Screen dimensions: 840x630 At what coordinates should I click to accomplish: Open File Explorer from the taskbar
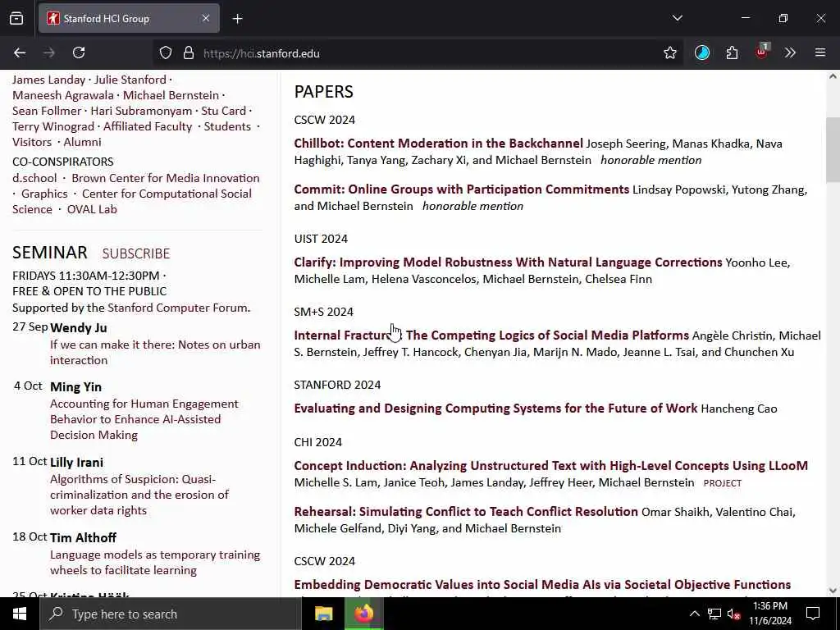pos(323,614)
